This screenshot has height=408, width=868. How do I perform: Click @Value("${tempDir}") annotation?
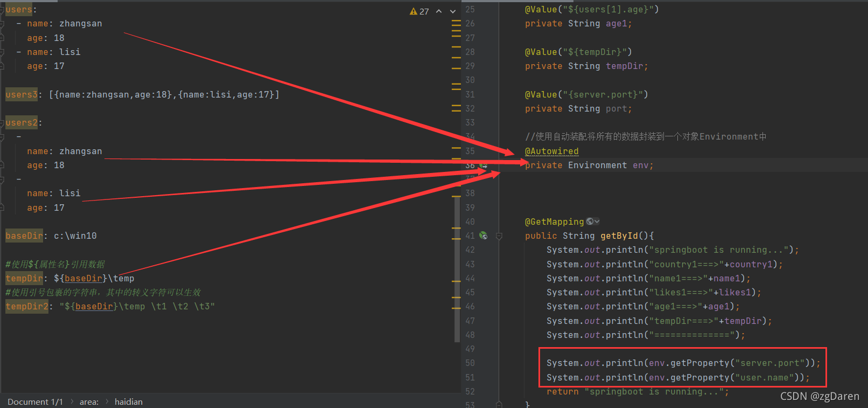click(x=579, y=52)
